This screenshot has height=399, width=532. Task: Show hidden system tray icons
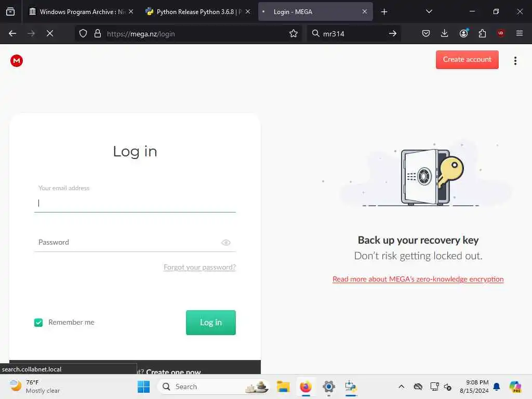[x=401, y=387]
